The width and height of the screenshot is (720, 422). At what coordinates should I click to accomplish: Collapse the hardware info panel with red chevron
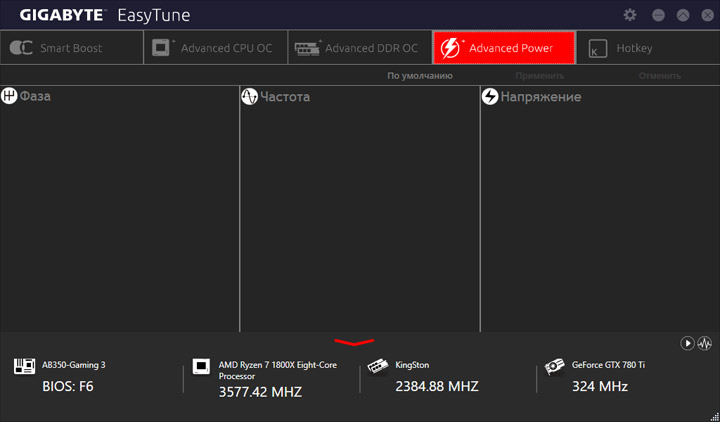354,342
